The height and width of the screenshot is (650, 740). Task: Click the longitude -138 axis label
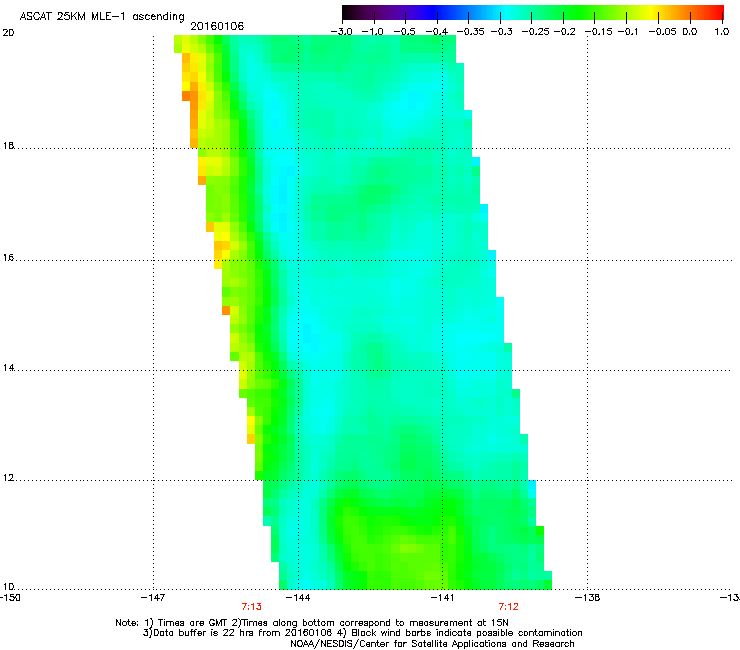[x=588, y=598]
